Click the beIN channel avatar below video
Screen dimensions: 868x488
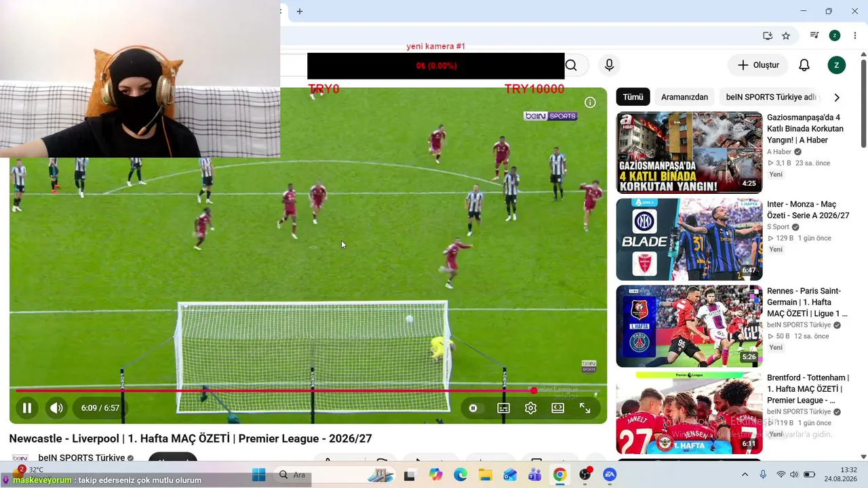(20, 459)
